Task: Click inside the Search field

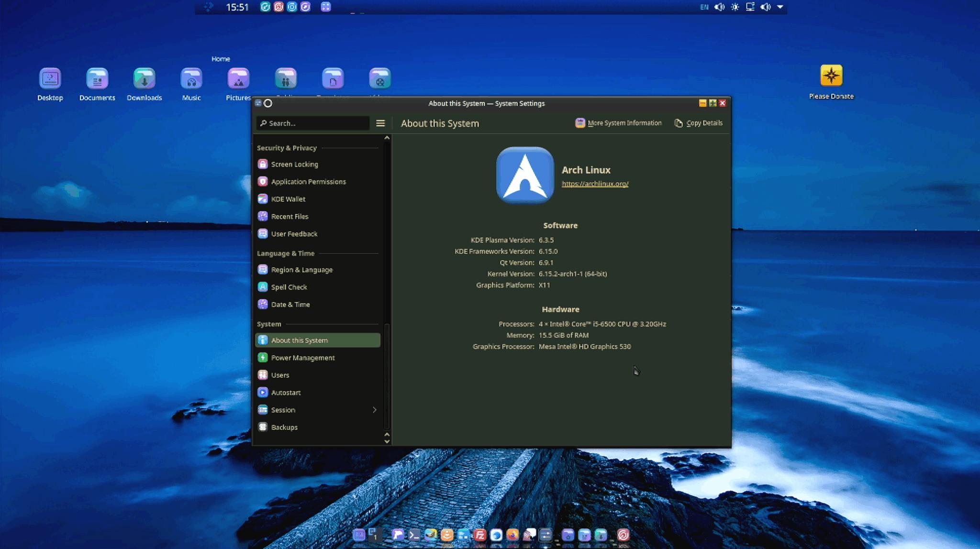Action: pyautogui.click(x=311, y=123)
